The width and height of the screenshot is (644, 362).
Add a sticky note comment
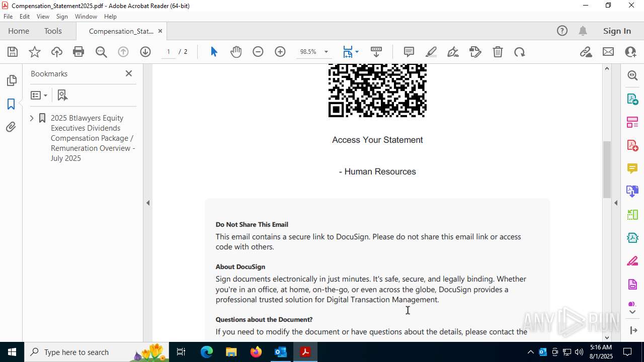click(x=409, y=52)
